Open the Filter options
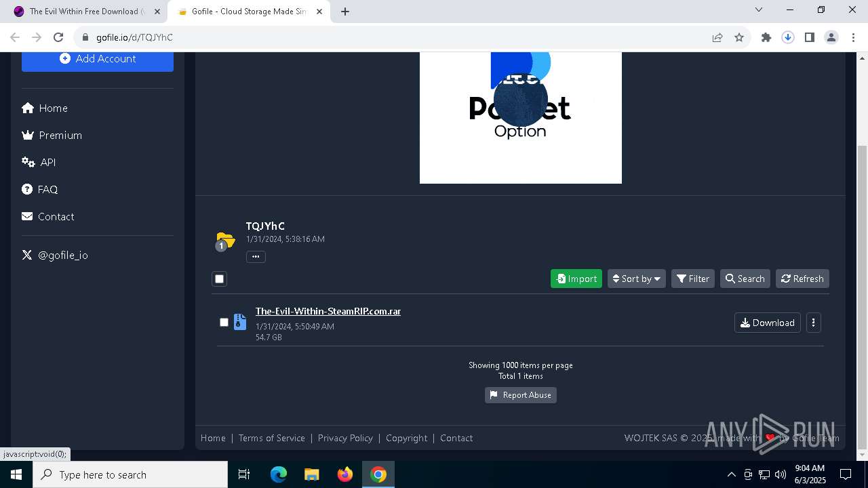868x488 pixels. [x=693, y=279]
